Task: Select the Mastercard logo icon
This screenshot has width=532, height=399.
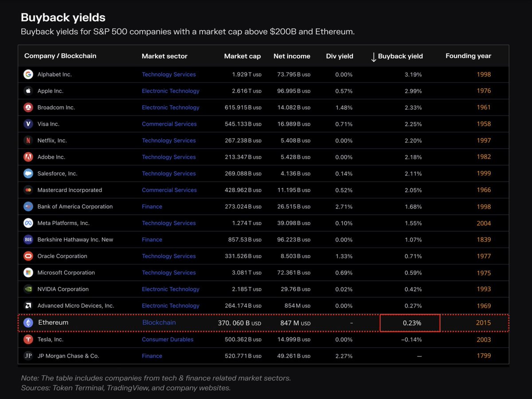Action: coord(28,190)
